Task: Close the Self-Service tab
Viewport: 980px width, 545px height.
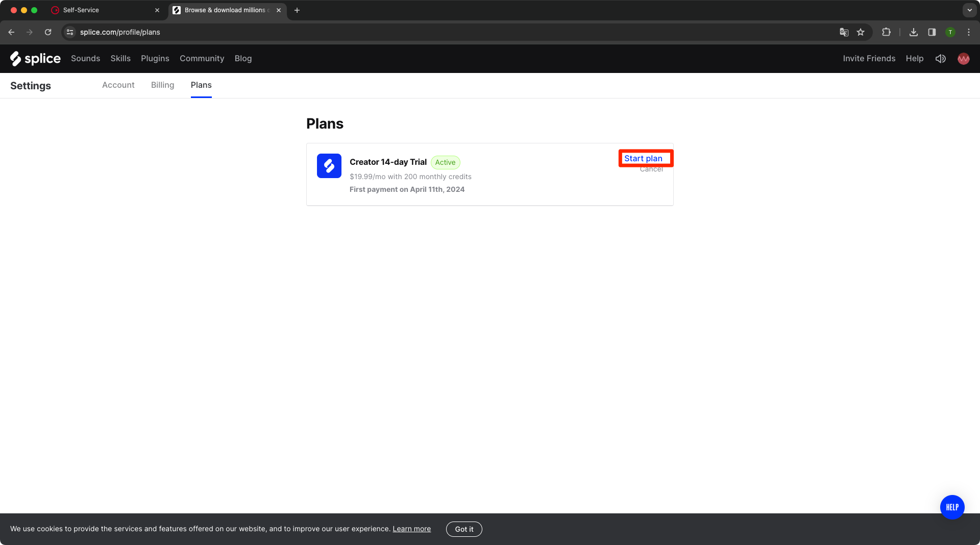Action: [157, 10]
